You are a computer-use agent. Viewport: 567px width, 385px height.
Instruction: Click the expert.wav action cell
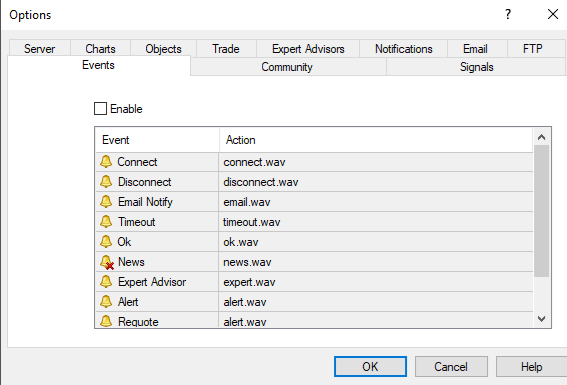click(x=376, y=282)
